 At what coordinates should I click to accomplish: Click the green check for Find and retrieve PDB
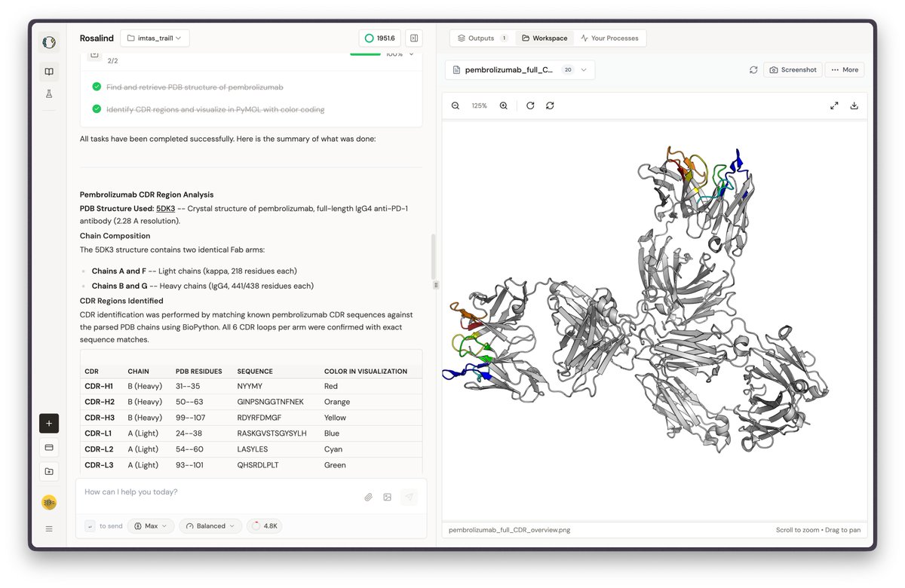click(x=97, y=87)
